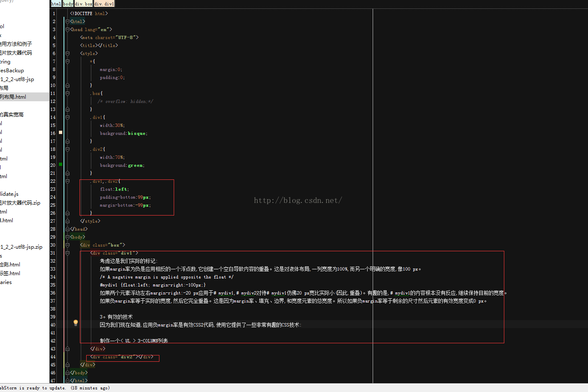Screen dimensions: 588x392
Task: Click line number 38 in gutter
Action: pos(53,309)
